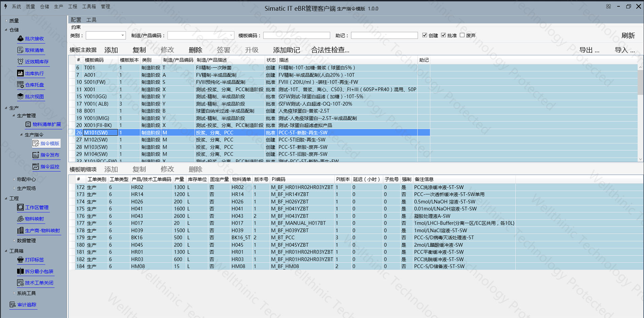The height and width of the screenshot is (318, 644).
Task: Click 导出 ... button
Action: pos(589,50)
